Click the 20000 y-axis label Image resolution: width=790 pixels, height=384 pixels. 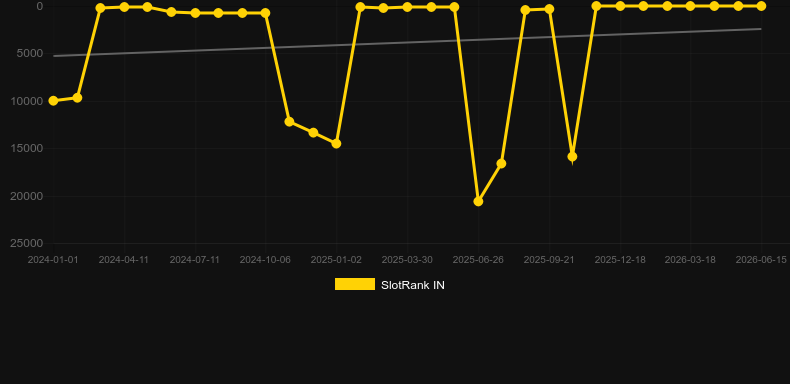click(27, 196)
